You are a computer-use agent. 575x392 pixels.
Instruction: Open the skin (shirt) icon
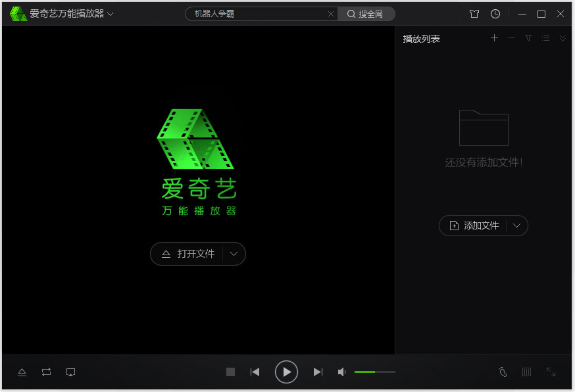[x=474, y=14]
